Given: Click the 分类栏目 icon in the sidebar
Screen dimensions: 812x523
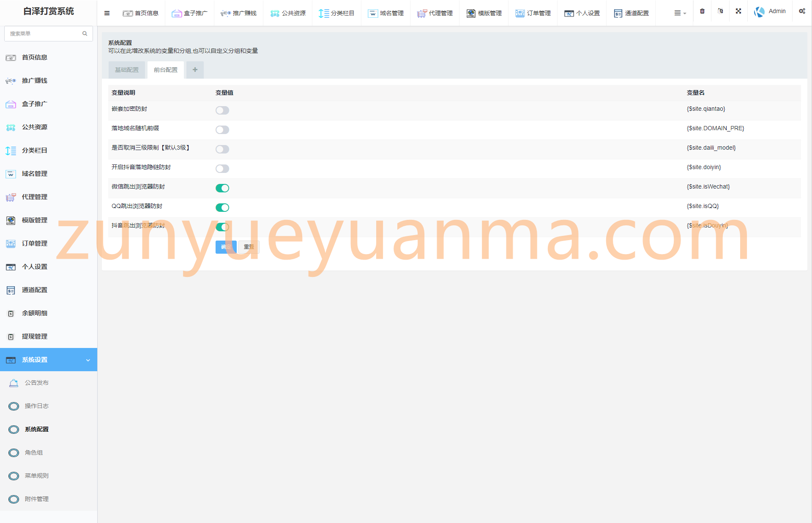Looking at the screenshot, I should [11, 151].
